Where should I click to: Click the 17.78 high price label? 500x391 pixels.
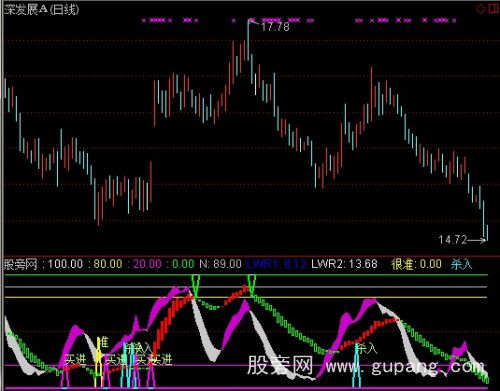point(275,27)
